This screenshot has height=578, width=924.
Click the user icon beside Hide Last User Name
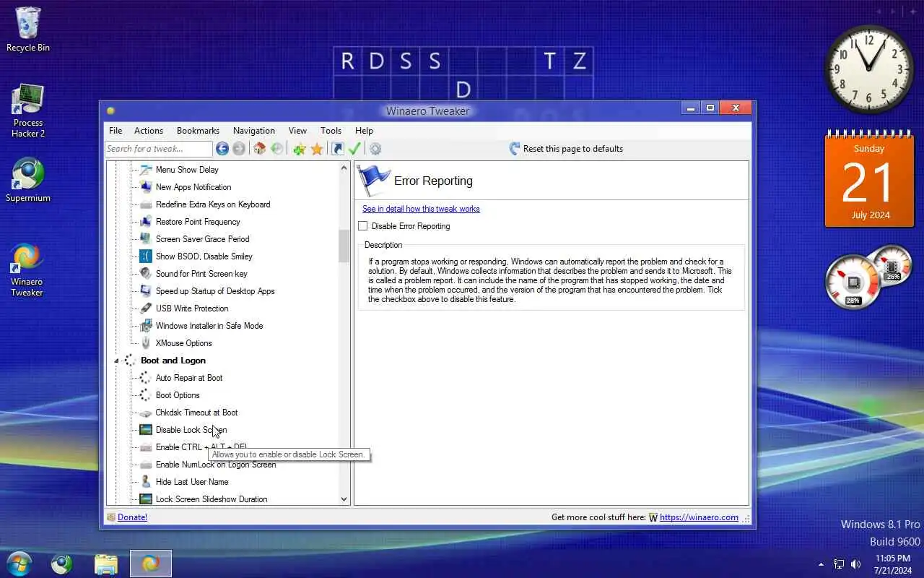click(x=146, y=482)
